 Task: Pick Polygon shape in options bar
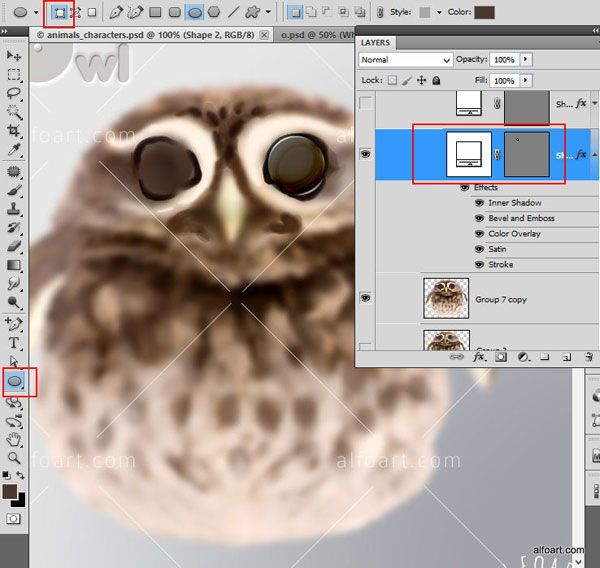(214, 13)
